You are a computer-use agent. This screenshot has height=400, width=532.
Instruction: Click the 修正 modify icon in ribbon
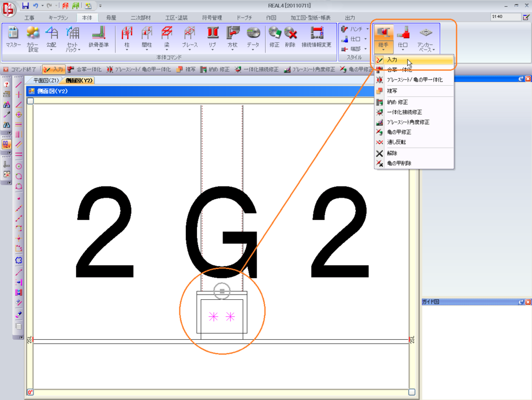click(274, 33)
